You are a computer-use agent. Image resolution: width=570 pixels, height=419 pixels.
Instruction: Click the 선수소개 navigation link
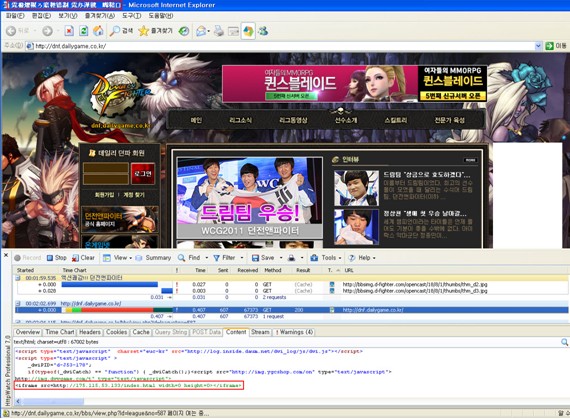[346, 120]
